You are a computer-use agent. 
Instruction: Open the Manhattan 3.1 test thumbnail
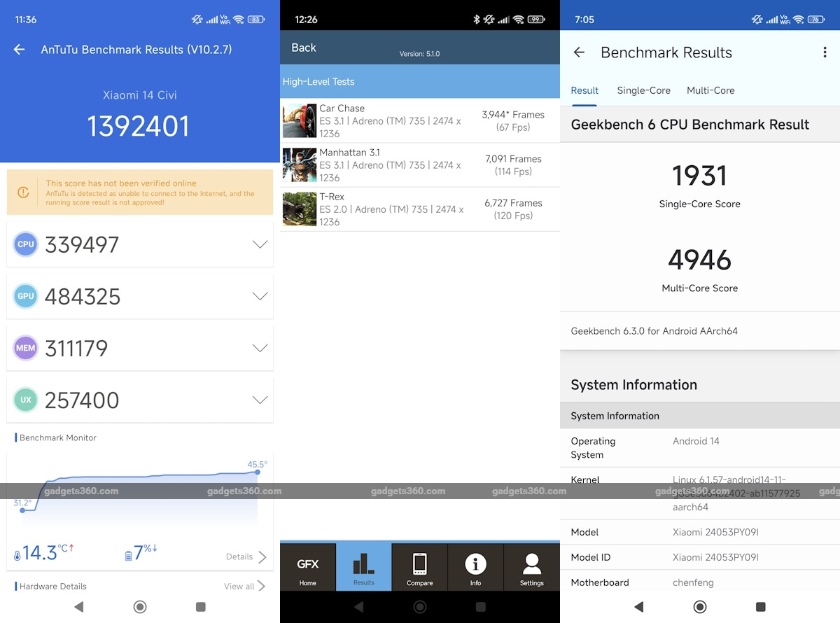click(x=299, y=164)
